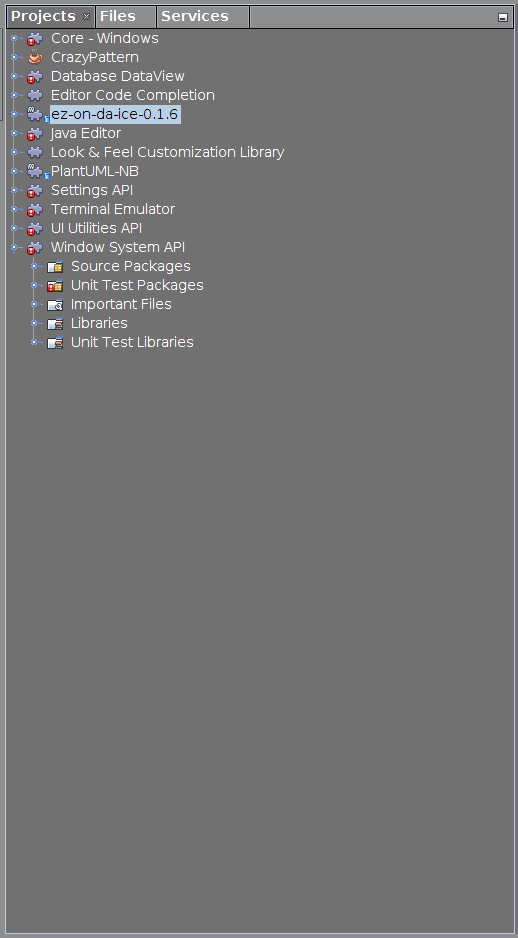518x938 pixels.
Task: Switch to the Files tab
Action: 118,17
